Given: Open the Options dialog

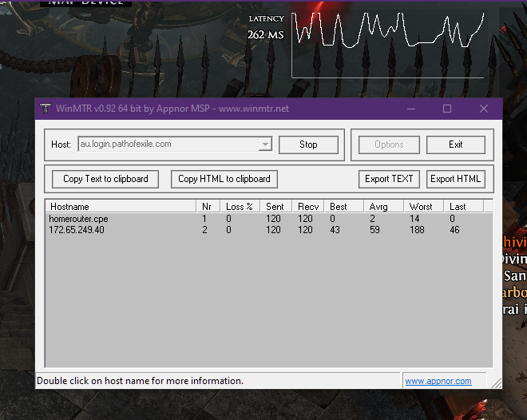Looking at the screenshot, I should (389, 145).
